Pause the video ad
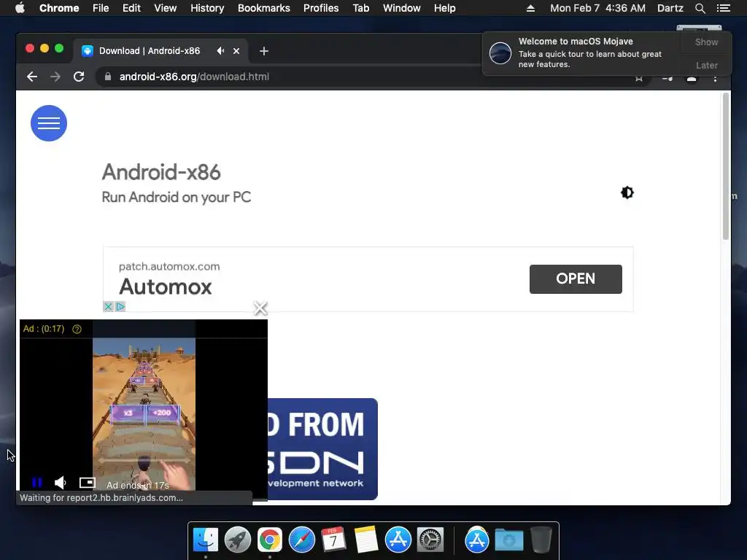Viewport: 747px width, 560px height. [37, 483]
